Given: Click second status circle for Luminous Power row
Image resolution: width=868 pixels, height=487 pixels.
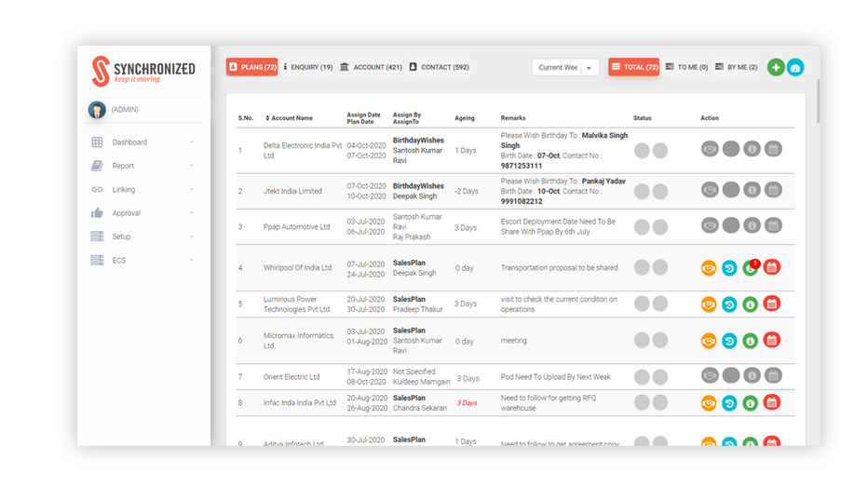Looking at the screenshot, I should (x=660, y=304).
